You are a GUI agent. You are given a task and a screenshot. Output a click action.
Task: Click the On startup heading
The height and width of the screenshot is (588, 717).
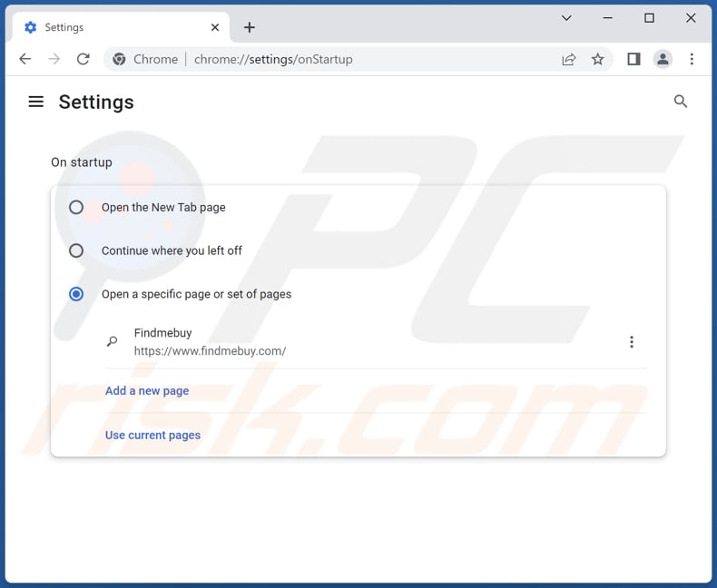coord(82,162)
